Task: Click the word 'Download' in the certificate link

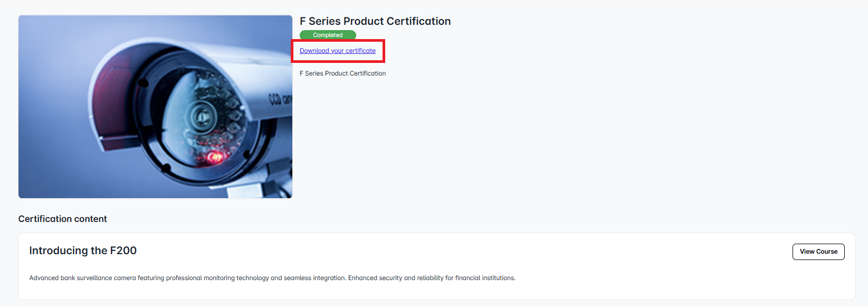Action: point(314,51)
